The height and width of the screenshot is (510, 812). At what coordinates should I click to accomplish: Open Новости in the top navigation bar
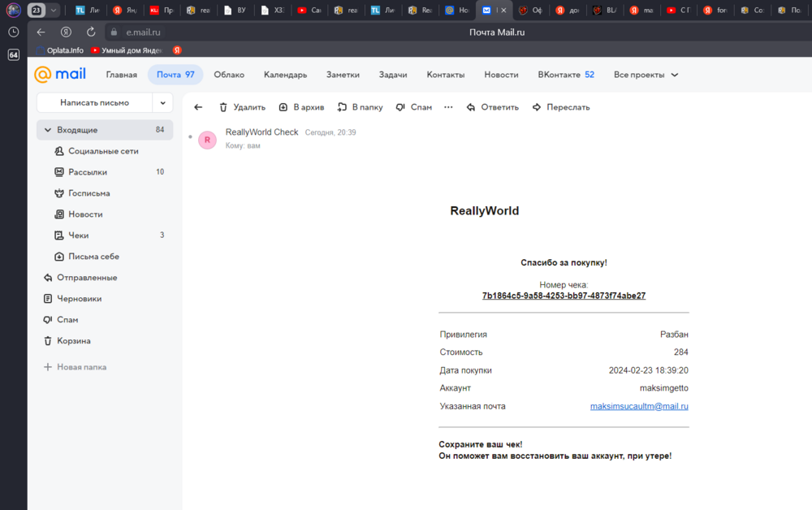(x=501, y=75)
